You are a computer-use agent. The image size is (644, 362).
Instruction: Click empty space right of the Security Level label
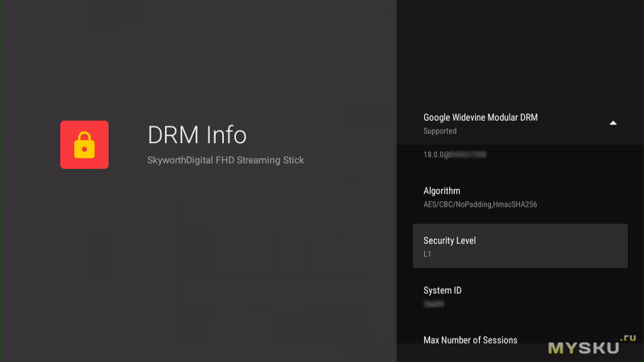563,241
